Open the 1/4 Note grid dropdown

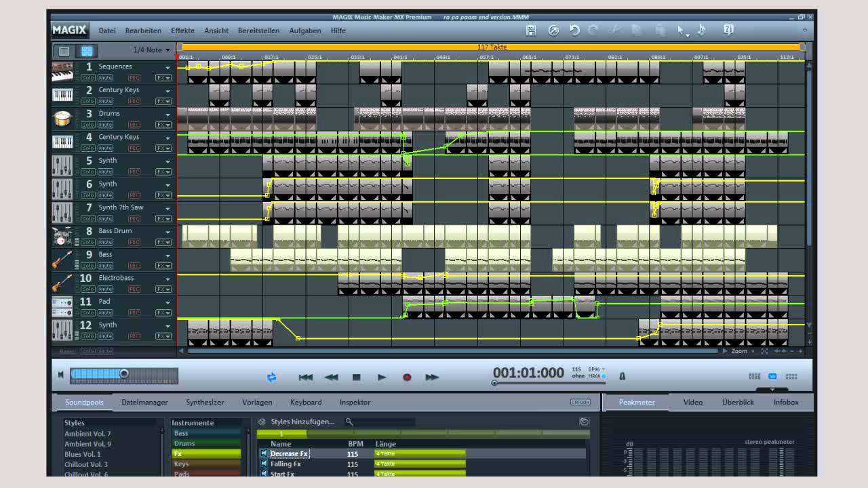point(167,50)
